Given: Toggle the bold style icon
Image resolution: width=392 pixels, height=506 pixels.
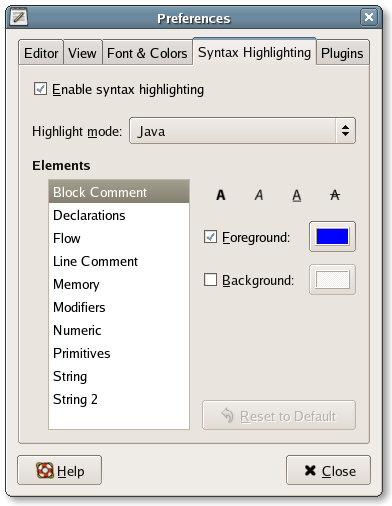Looking at the screenshot, I should pyautogui.click(x=221, y=195).
